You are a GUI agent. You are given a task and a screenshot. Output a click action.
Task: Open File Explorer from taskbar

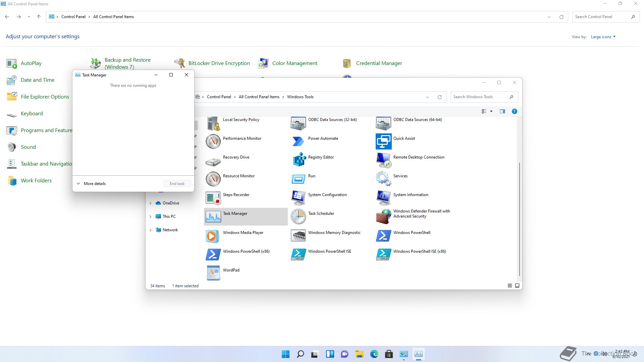tap(360, 354)
